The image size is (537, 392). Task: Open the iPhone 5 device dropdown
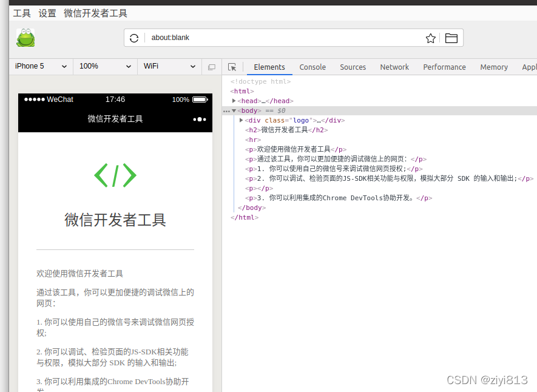coord(41,66)
